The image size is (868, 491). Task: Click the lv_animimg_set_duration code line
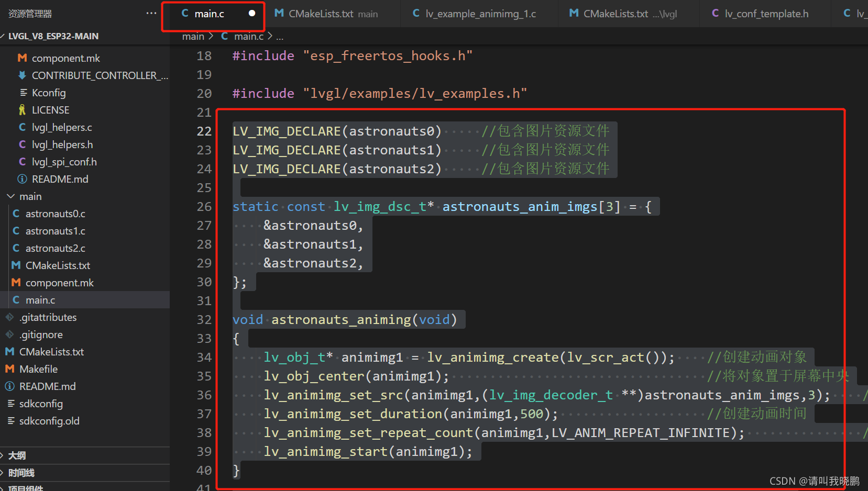point(411,414)
